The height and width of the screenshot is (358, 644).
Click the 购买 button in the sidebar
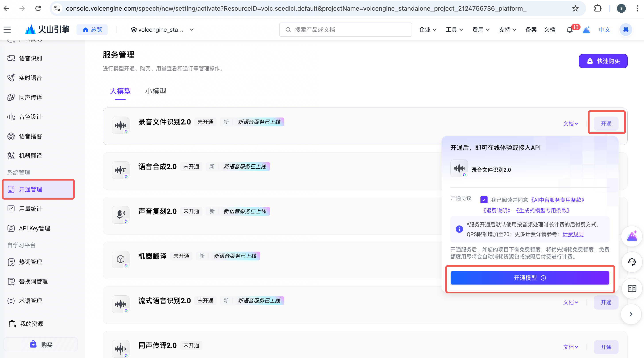point(41,345)
